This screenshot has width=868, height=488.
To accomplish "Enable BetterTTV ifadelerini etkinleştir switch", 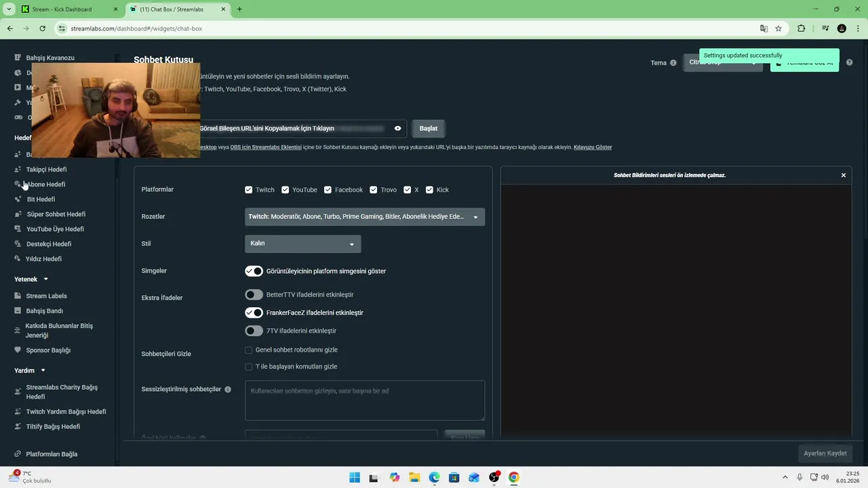I will coord(254,295).
